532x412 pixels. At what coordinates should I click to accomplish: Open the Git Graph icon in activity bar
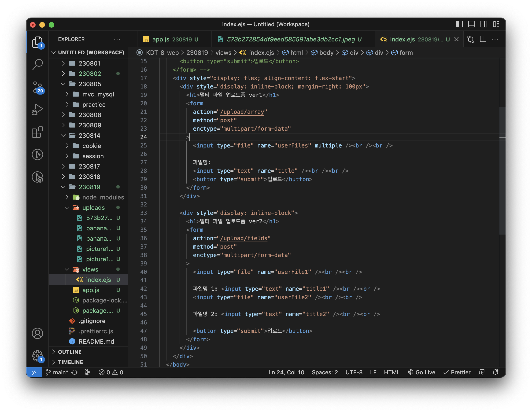tap(37, 155)
